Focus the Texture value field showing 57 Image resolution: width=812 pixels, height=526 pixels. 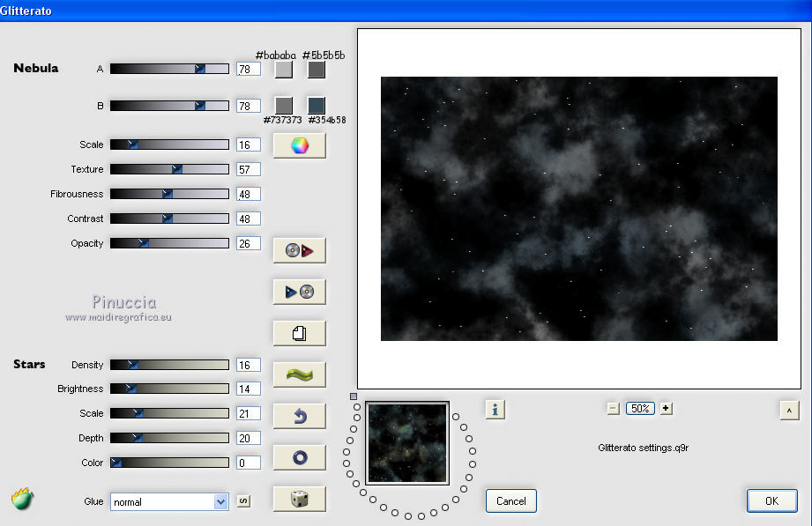coord(249,169)
